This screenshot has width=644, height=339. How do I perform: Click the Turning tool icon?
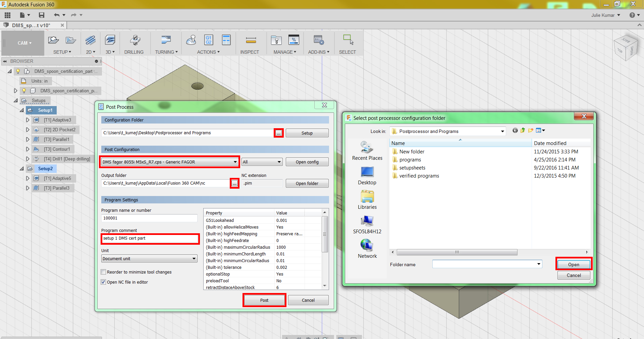166,40
